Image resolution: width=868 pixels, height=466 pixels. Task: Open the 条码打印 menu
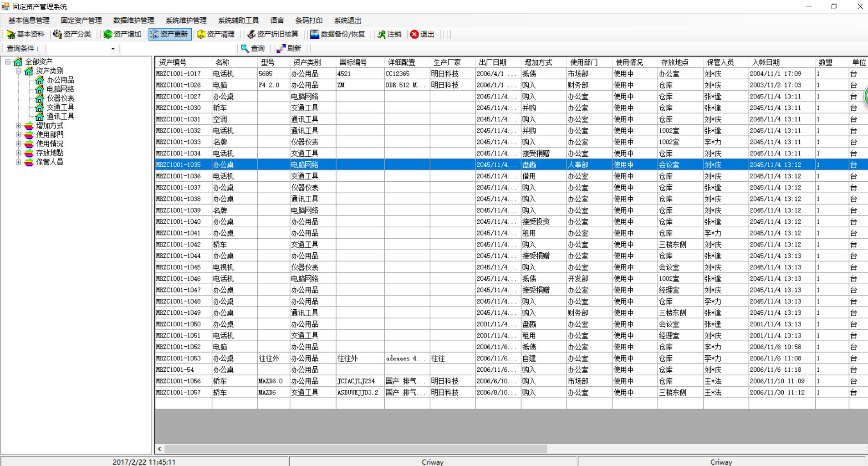308,20
